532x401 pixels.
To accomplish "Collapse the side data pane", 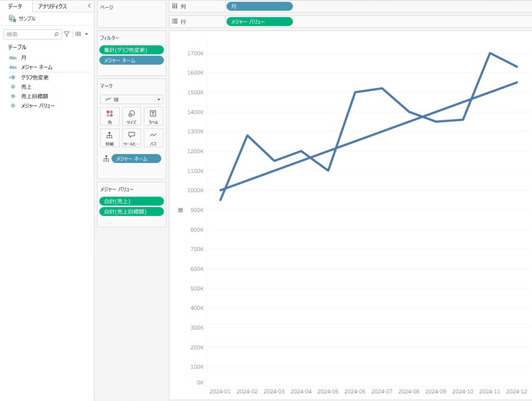I will [x=89, y=6].
